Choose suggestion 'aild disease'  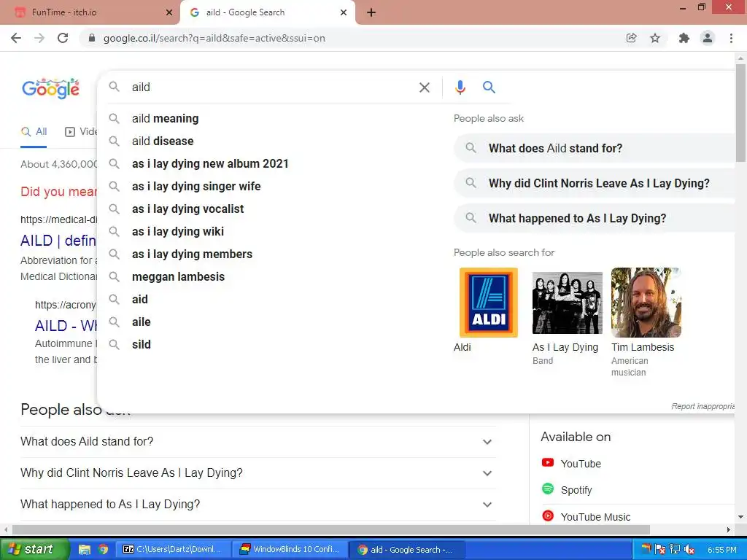coord(271,141)
